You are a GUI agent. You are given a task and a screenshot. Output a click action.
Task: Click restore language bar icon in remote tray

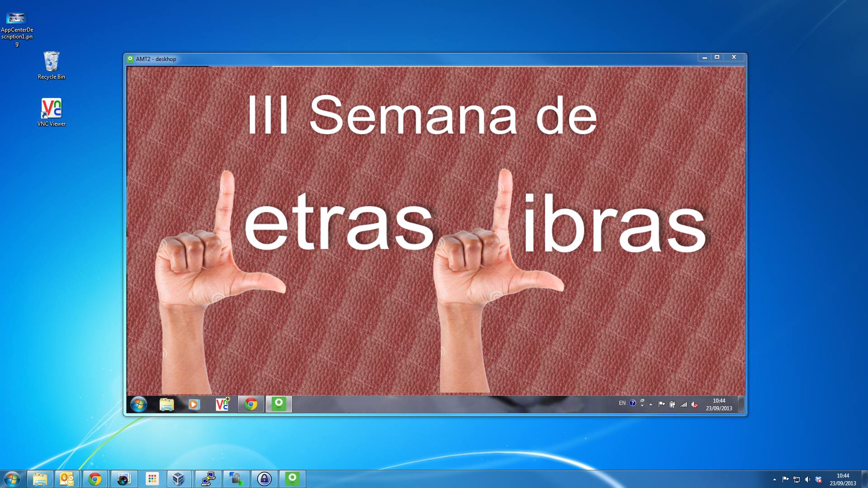[x=642, y=401]
